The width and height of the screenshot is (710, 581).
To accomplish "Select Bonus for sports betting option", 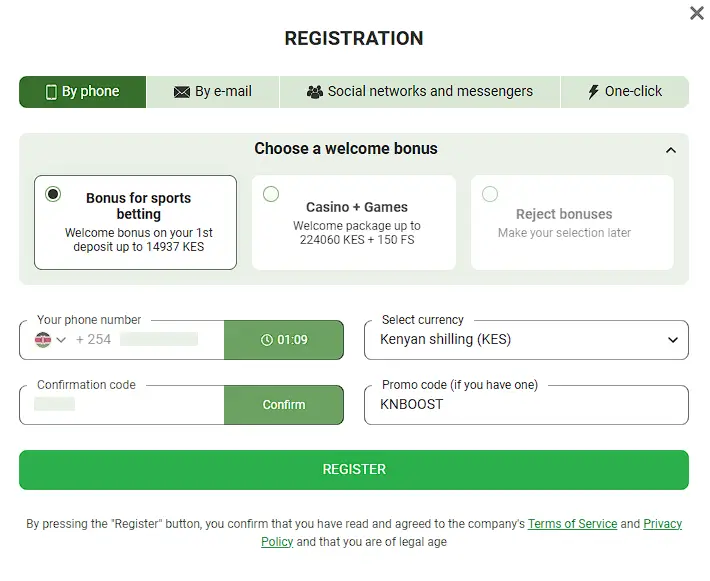I will tap(53, 194).
